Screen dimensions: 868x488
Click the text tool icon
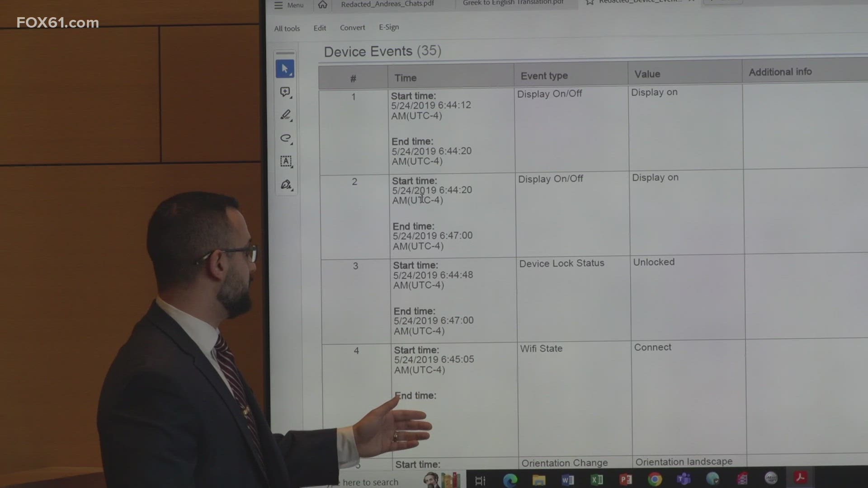286,161
